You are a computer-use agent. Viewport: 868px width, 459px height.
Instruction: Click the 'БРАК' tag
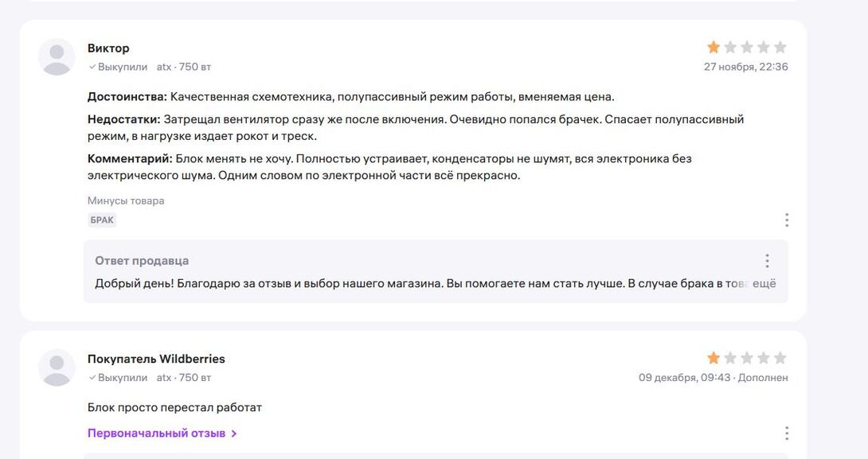point(102,220)
